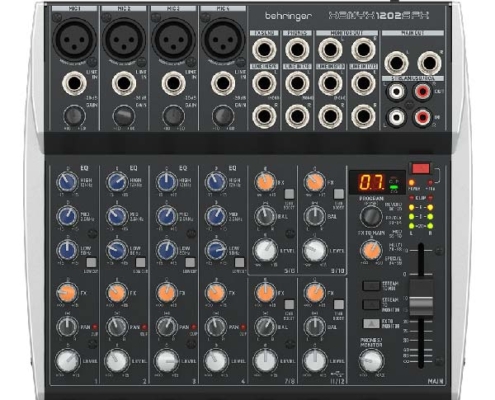Click the MIC 4 XLR input jack
The width and height of the screenshot is (495, 400).
point(223,39)
